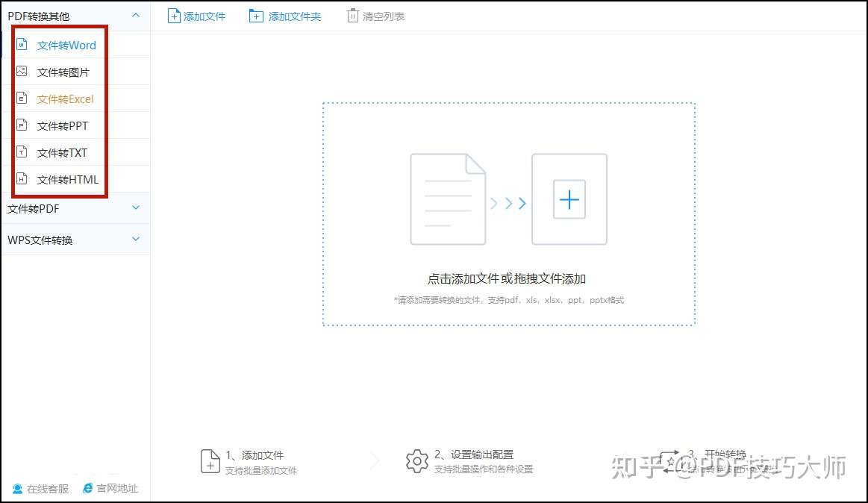Select 文件转HTML conversion option
This screenshot has width=868, height=503.
67,179
